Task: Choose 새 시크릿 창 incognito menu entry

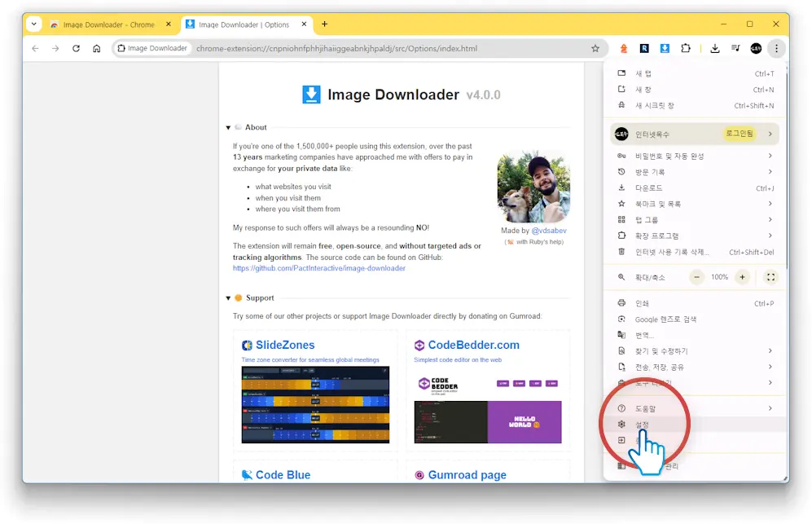Action: click(x=695, y=106)
